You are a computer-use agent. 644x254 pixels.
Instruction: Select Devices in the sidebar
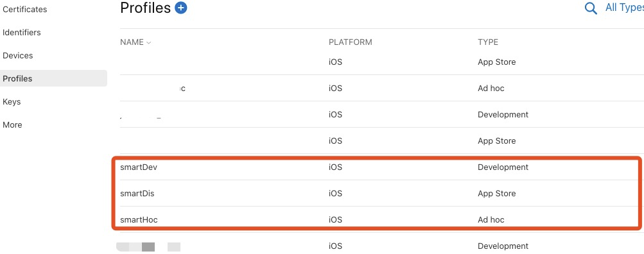[x=18, y=55]
